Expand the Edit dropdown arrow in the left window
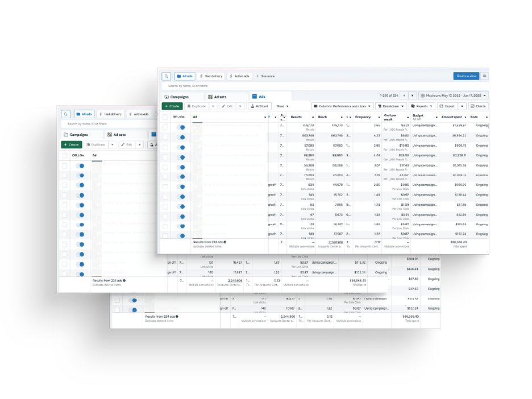This screenshot has width=532, height=399. [139, 144]
